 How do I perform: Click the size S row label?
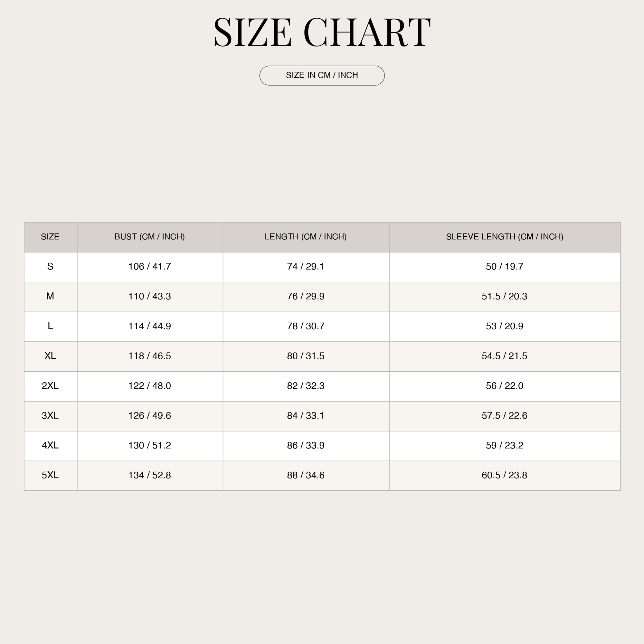click(x=50, y=267)
